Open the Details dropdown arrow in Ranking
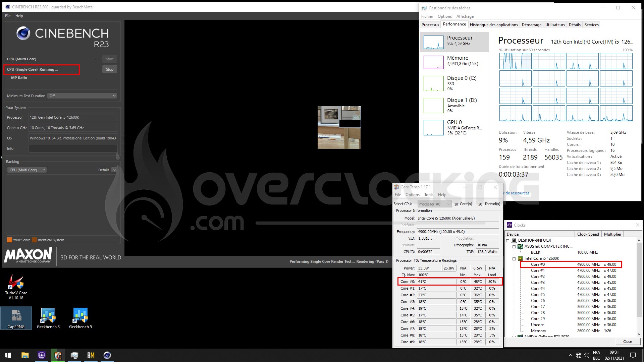The image size is (644, 362). click(x=114, y=170)
